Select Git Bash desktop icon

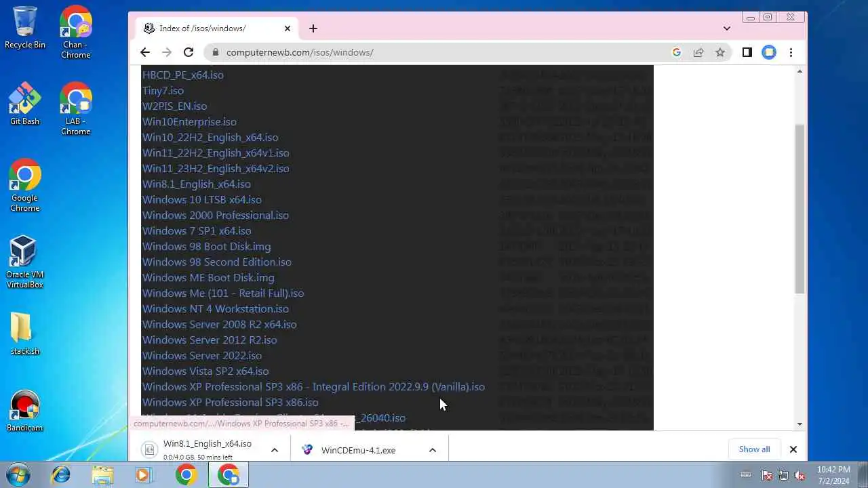coord(25,104)
